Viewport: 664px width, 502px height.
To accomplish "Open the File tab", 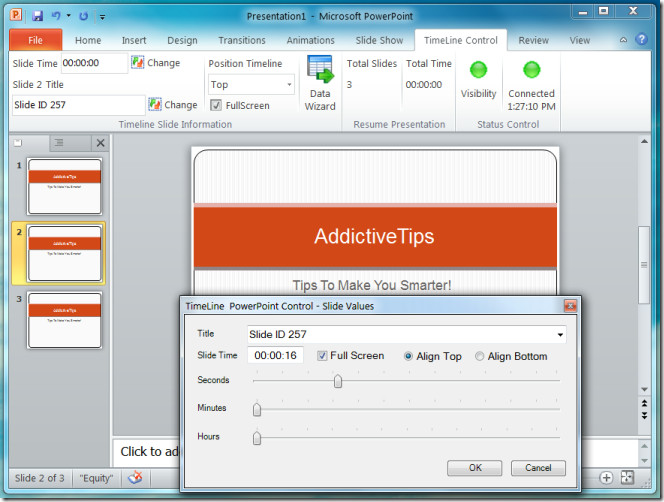I will pyautogui.click(x=36, y=40).
